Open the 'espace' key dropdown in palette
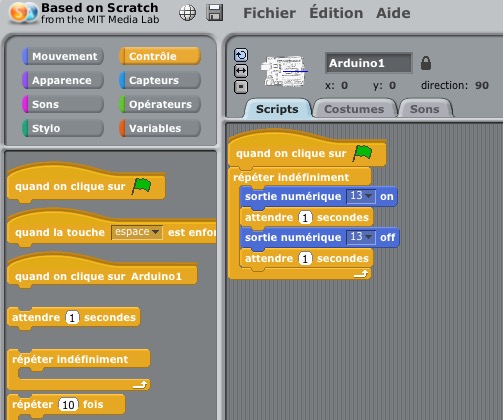 click(137, 232)
